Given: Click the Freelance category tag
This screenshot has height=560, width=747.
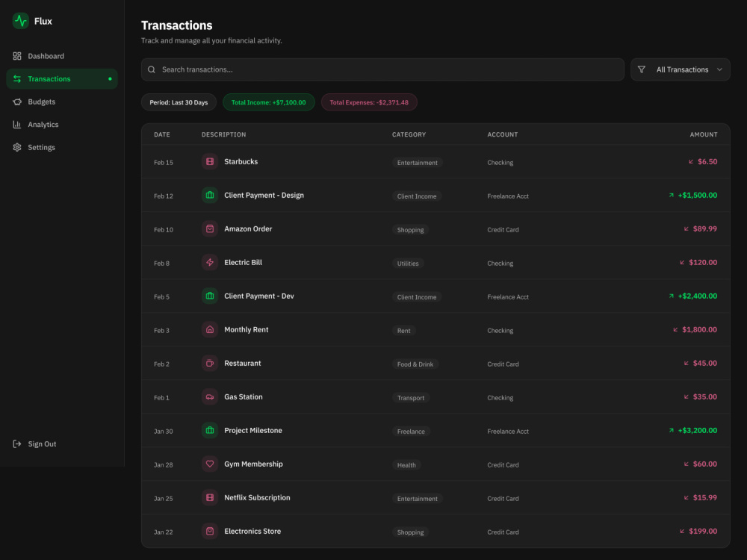Looking at the screenshot, I should coord(411,432).
